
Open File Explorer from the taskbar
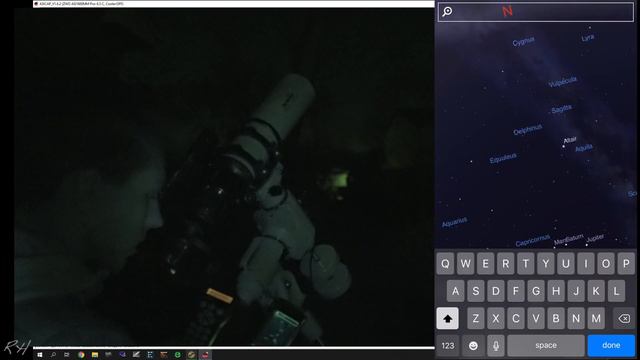(x=95, y=355)
